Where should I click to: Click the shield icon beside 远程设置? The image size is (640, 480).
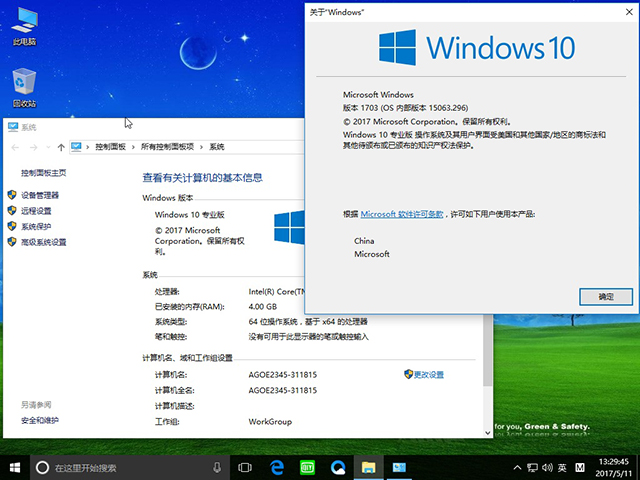(12, 211)
